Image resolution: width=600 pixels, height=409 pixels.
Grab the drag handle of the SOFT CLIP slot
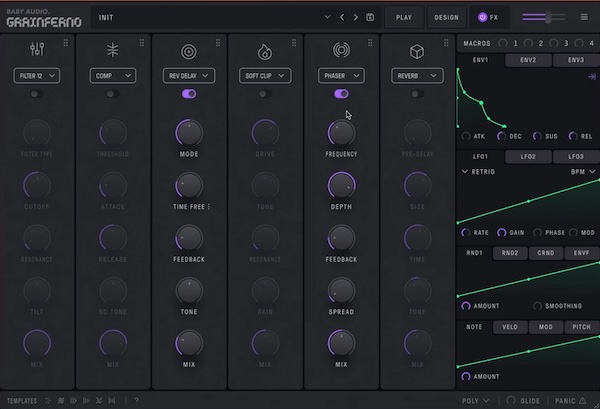pyautogui.click(x=294, y=42)
